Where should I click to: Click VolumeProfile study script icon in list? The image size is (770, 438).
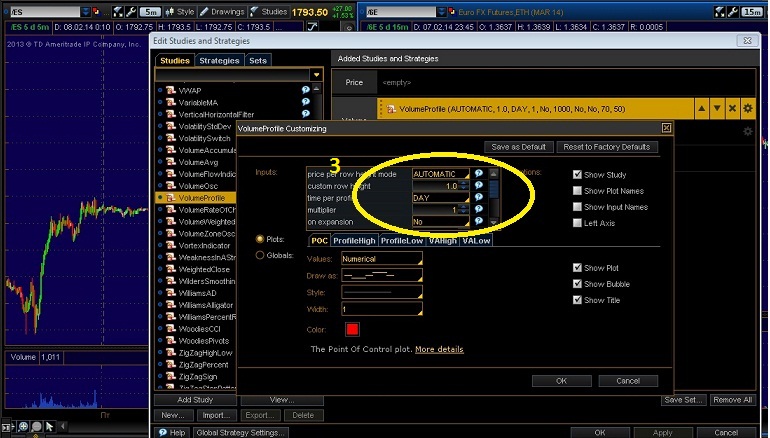pos(171,198)
